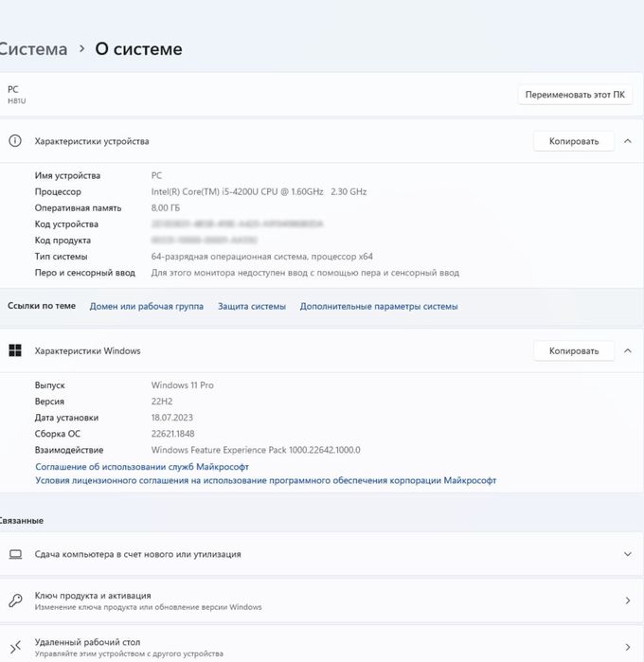Click the remote desktop icon near Удаленный рабочий стол
The height and width of the screenshot is (662, 644).
[15, 647]
